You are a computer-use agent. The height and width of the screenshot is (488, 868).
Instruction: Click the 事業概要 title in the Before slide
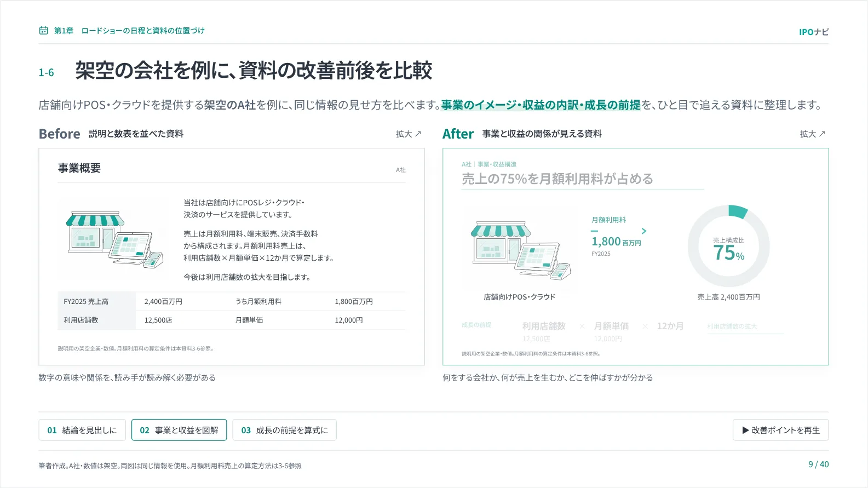(79, 168)
